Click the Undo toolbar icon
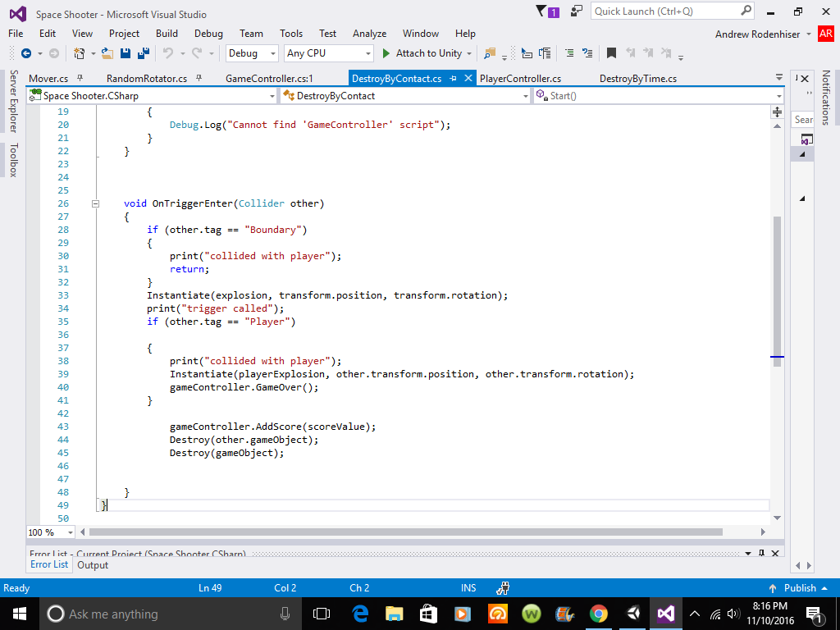The height and width of the screenshot is (630, 840). (167, 53)
